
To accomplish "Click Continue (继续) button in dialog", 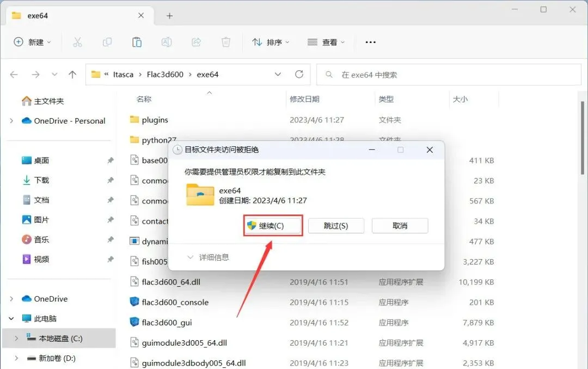I will tap(272, 226).
